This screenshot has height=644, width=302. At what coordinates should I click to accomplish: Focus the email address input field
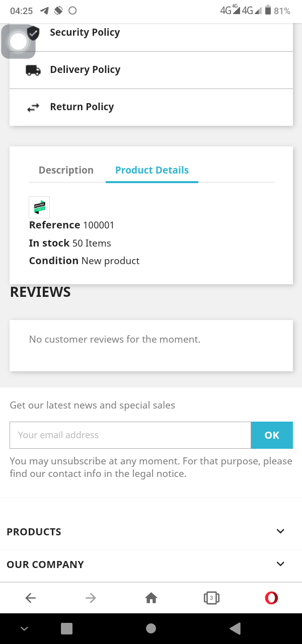tap(130, 435)
